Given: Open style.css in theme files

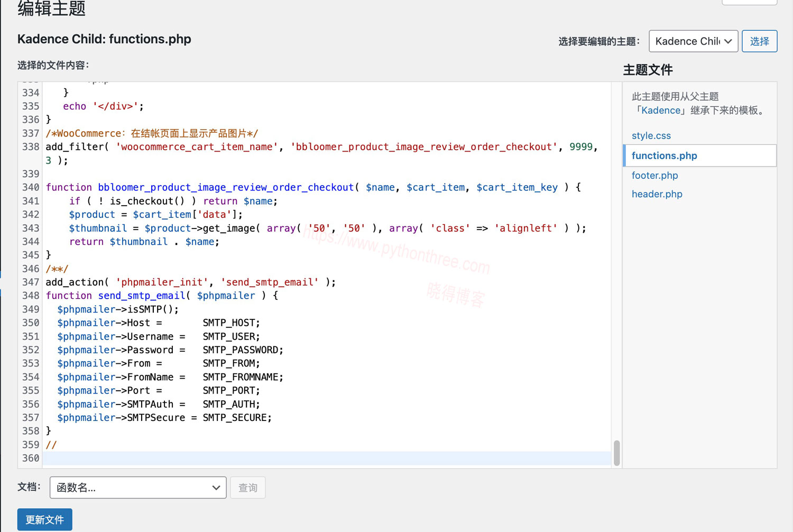Looking at the screenshot, I should click(651, 135).
